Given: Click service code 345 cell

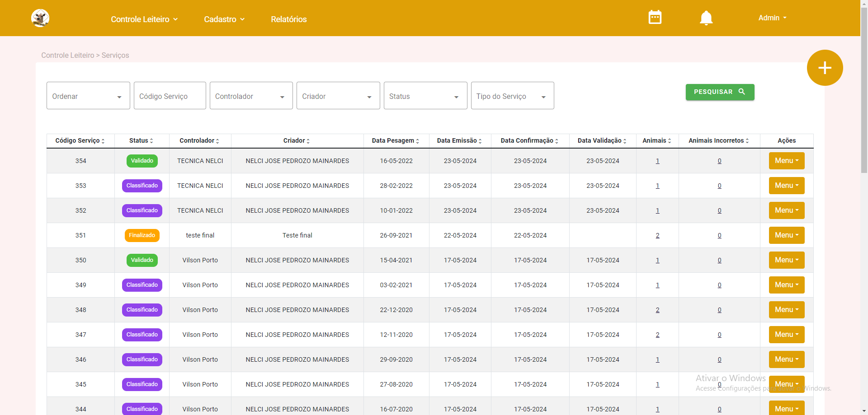Looking at the screenshot, I should click(x=81, y=384).
